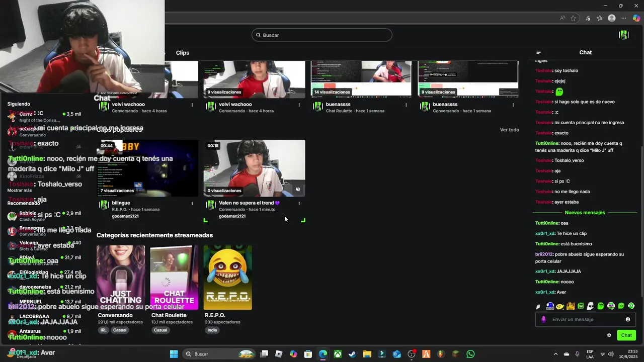
Task: Open options for first 'volvi wachooo' clip
Action: point(192,105)
